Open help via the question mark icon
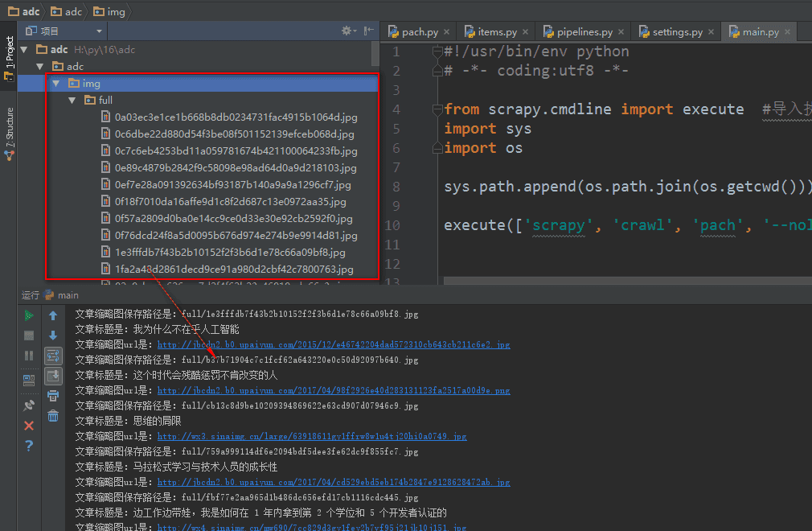Image resolution: width=812 pixels, height=531 pixels. (29, 445)
